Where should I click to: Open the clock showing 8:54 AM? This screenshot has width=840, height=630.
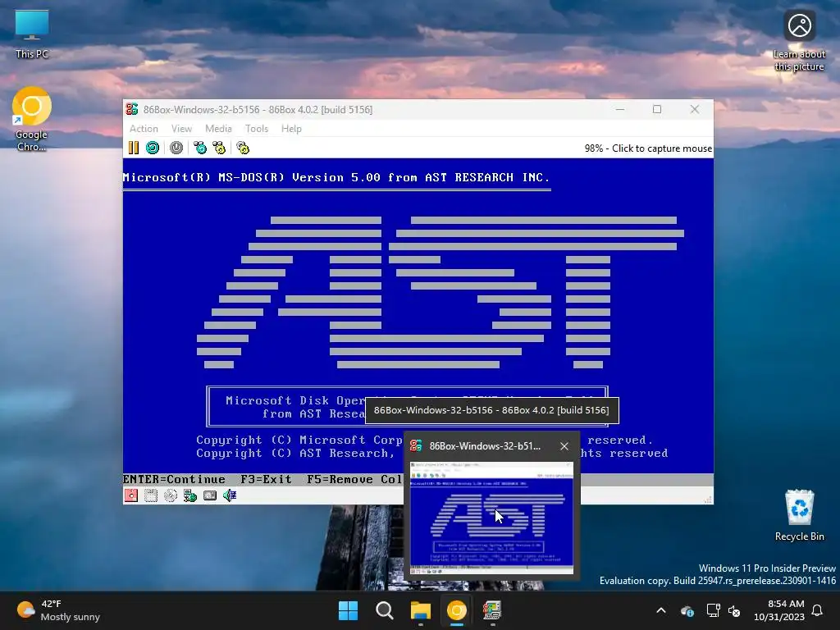(x=779, y=610)
